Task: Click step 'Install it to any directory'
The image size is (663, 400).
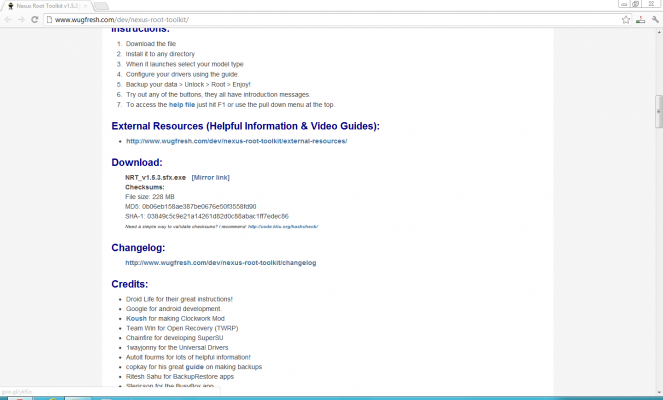Action: (160, 54)
